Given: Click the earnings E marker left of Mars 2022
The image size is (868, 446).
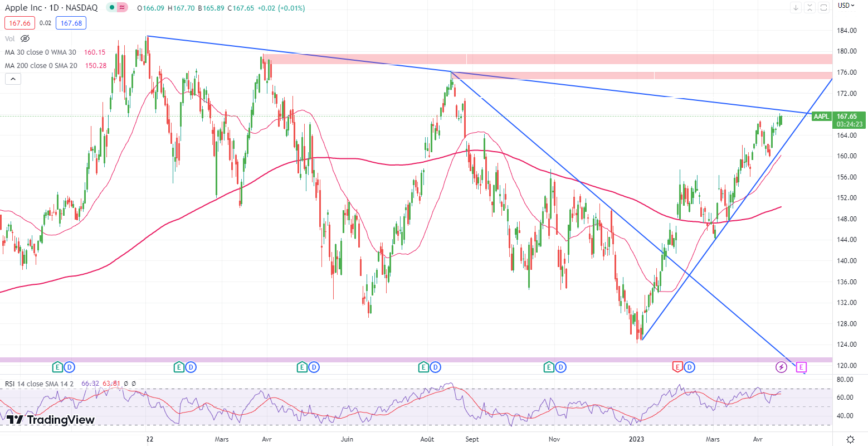Looking at the screenshot, I should coord(178,367).
